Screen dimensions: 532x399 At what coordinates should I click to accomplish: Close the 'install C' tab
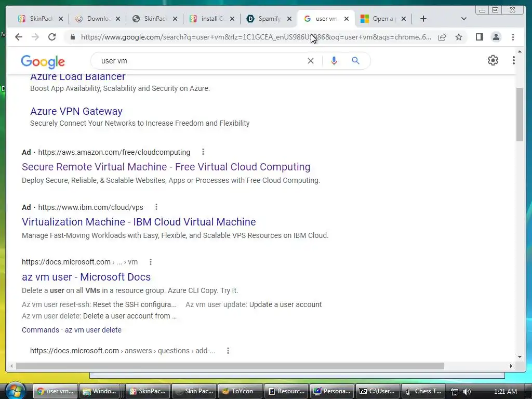(232, 19)
